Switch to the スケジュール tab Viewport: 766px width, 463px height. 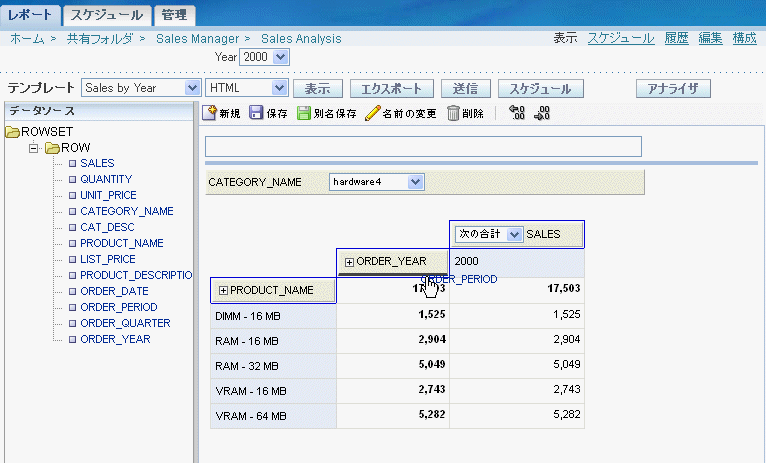click(107, 15)
